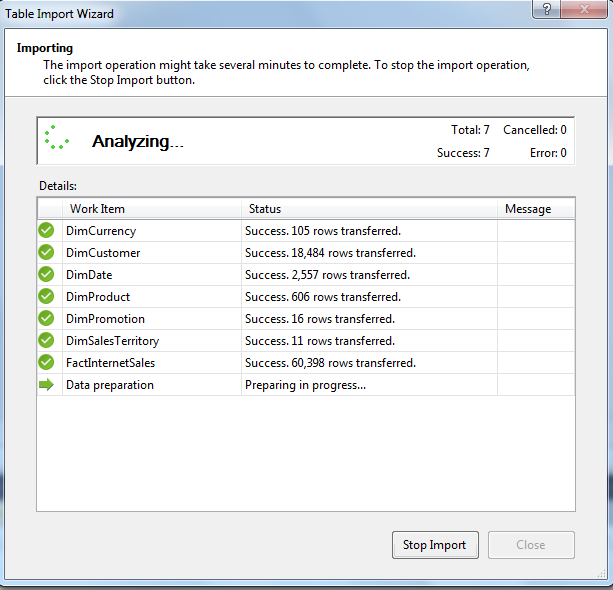Click the success icon for DimCustomer
The height and width of the screenshot is (590, 613).
(46, 253)
